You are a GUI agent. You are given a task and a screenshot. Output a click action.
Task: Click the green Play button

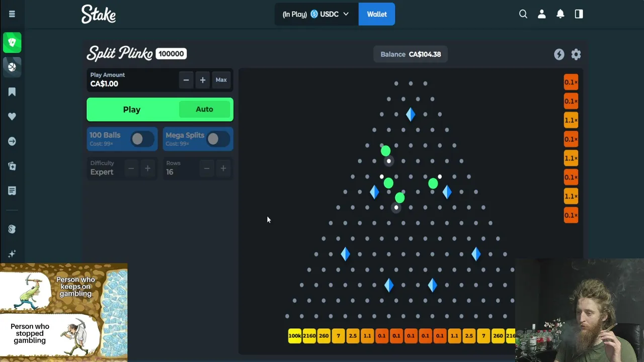click(132, 110)
